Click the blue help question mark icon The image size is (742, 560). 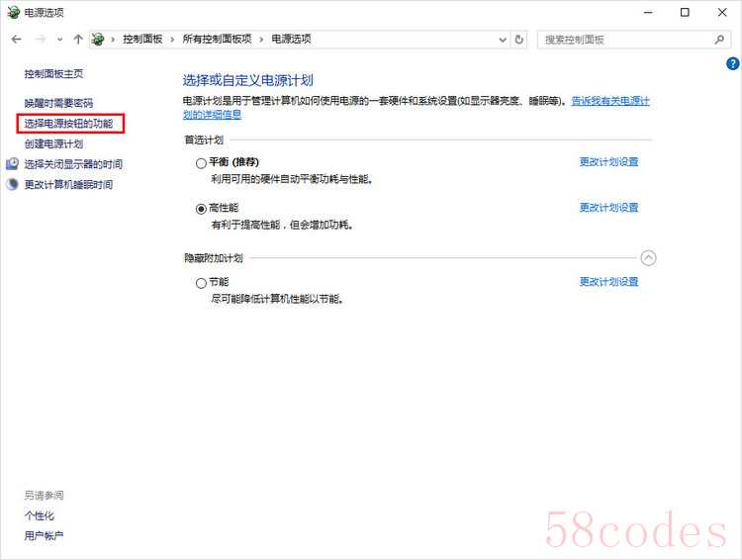click(x=733, y=63)
